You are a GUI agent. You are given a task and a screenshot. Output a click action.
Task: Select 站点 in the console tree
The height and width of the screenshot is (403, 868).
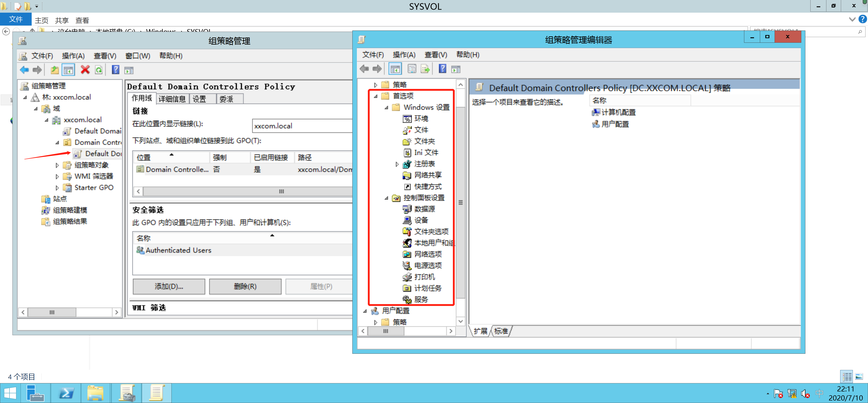(x=60, y=199)
